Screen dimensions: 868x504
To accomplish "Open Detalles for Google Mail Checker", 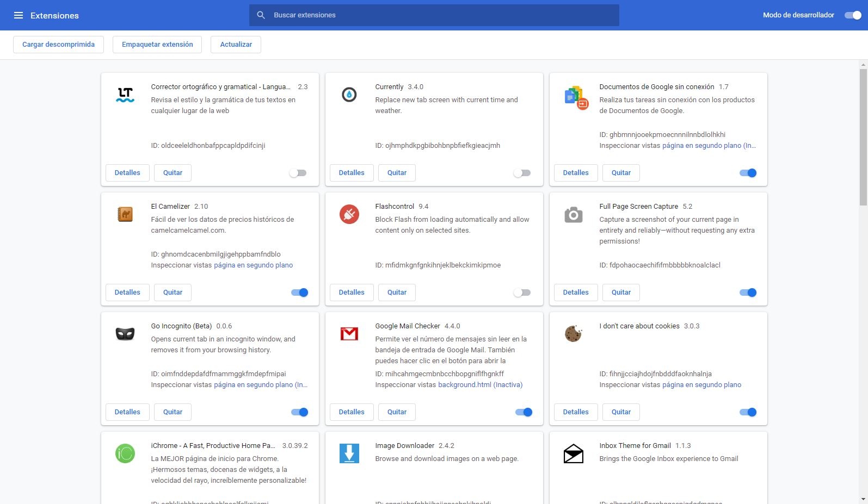I will coord(352,412).
